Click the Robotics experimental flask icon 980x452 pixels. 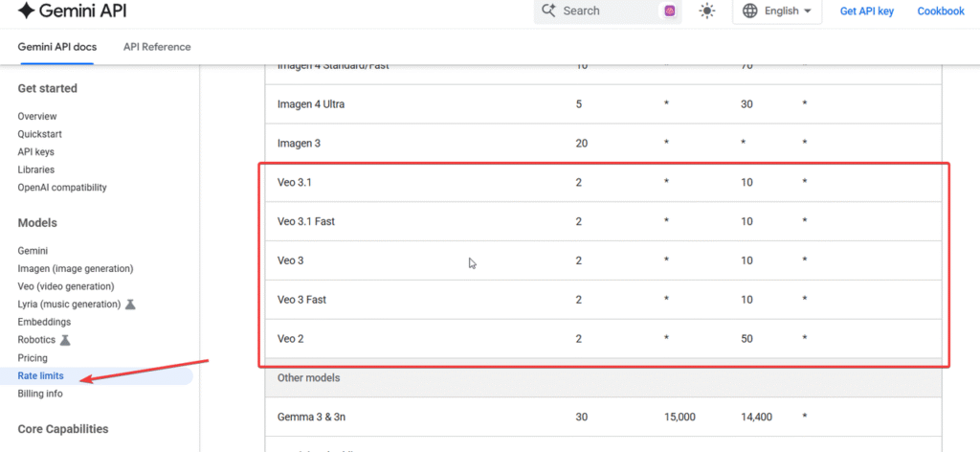[65, 340]
